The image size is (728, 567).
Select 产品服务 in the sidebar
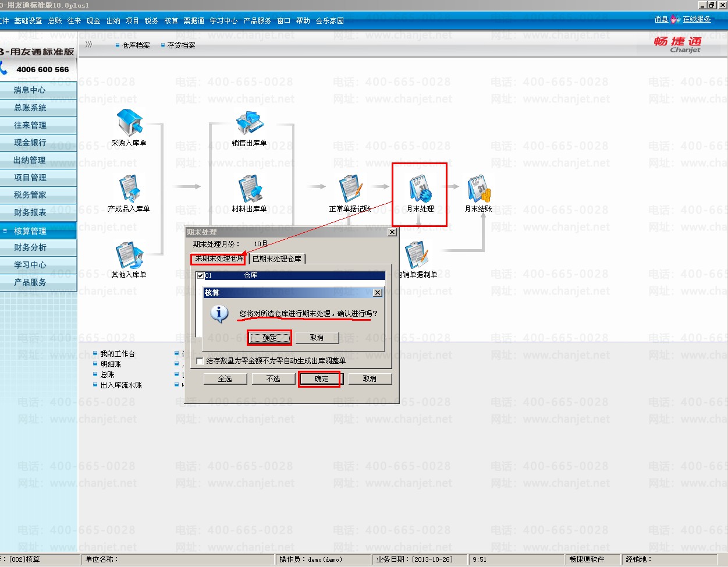click(38, 283)
